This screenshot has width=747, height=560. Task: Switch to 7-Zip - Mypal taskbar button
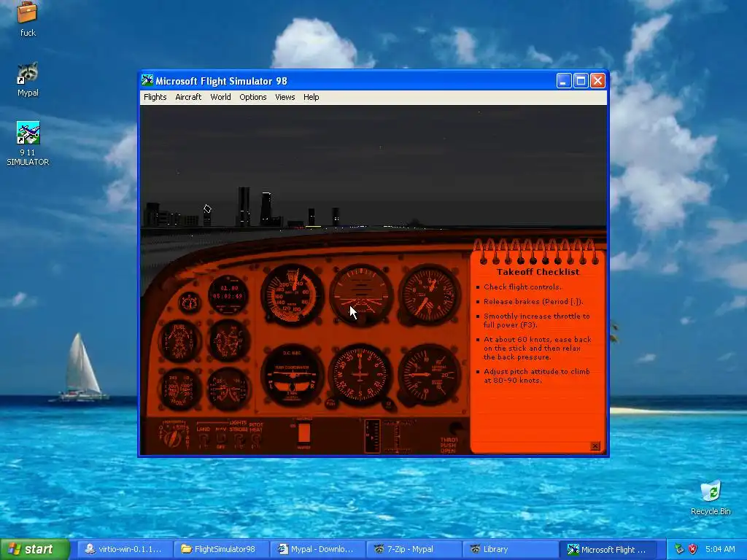[415, 550]
